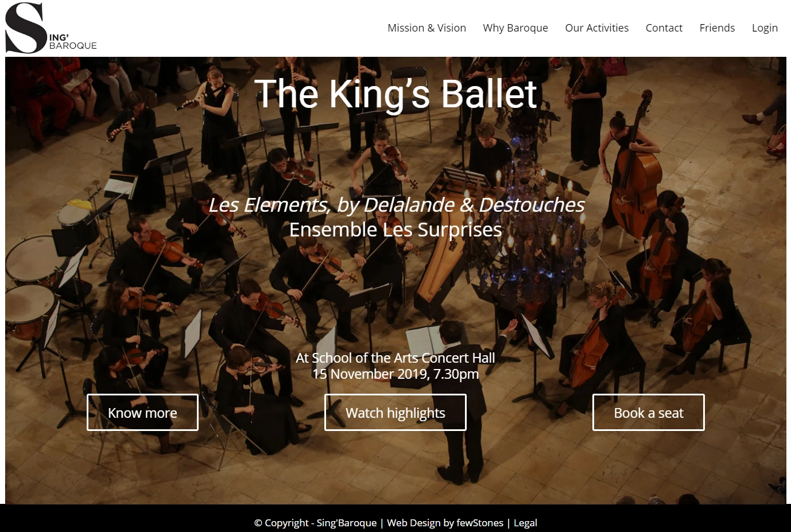Screen dimensions: 791x532
Task: Go to Why Baroque menu item
Action: tap(515, 28)
